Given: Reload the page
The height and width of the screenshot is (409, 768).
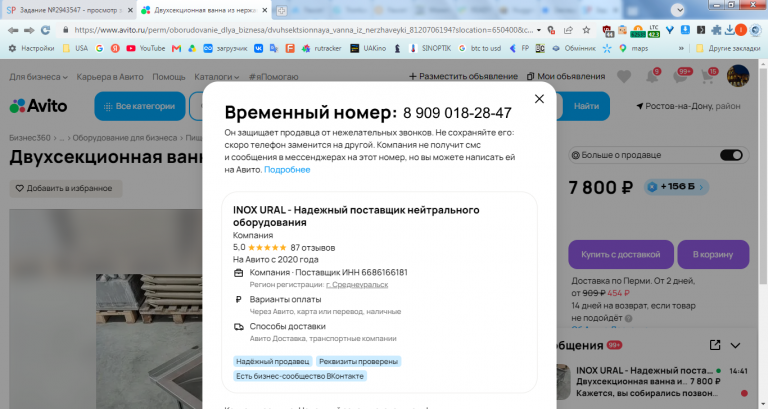Looking at the screenshot, I should click(45, 30).
